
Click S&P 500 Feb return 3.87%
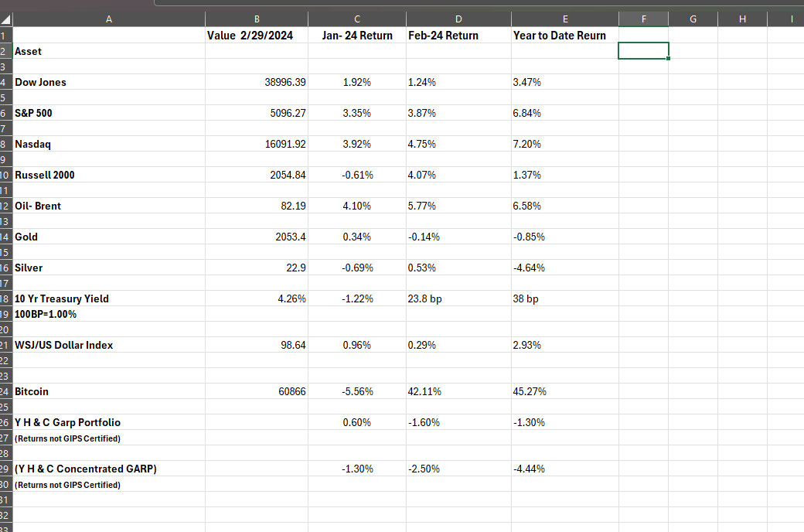point(458,113)
